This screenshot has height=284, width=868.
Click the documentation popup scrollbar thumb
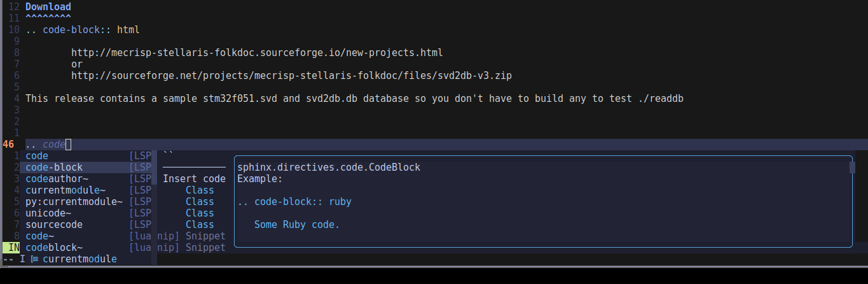(852, 167)
